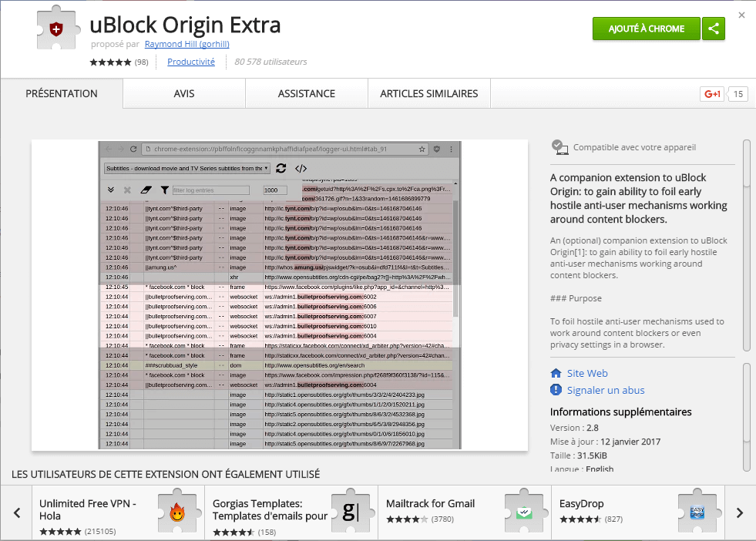Switch to the Avis tab
The width and height of the screenshot is (756, 541).
pyautogui.click(x=184, y=93)
